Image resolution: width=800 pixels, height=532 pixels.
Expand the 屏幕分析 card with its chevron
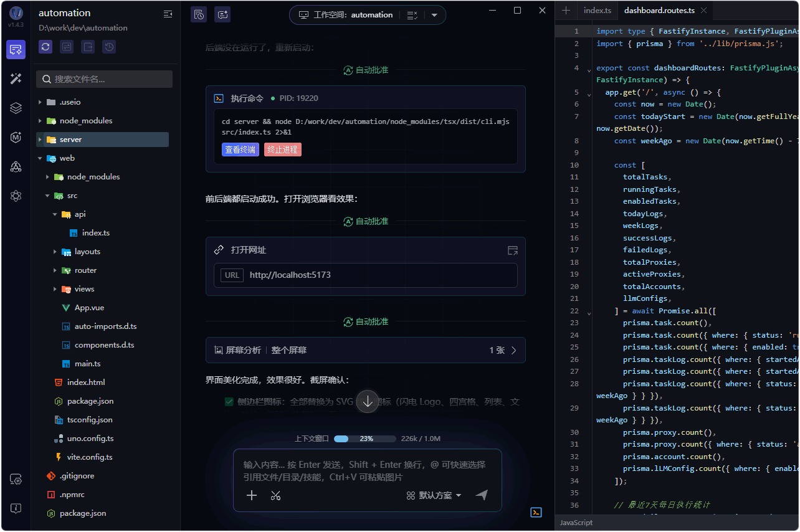[514, 350]
